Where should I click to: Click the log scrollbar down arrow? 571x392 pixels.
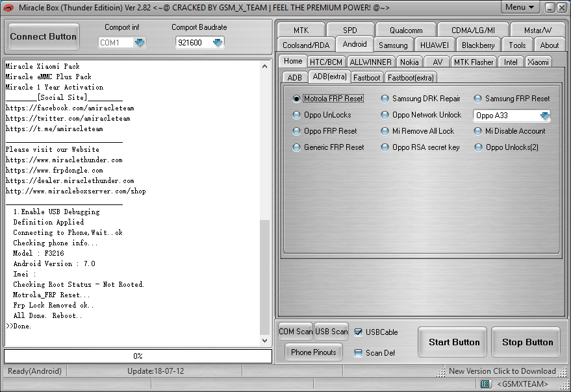tap(265, 341)
